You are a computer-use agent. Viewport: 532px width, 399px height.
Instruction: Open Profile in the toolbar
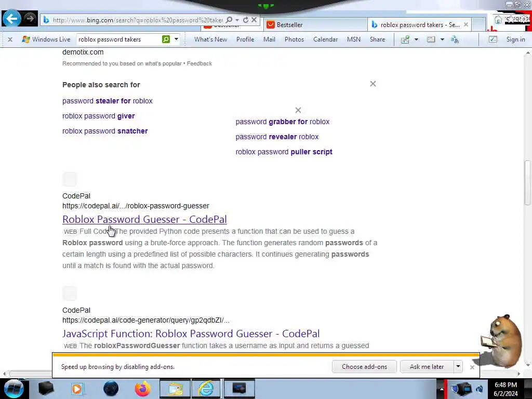point(245,39)
